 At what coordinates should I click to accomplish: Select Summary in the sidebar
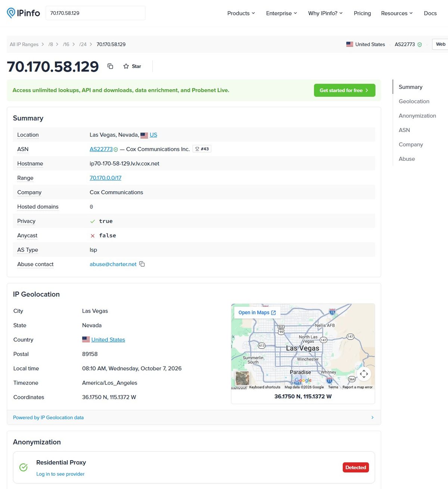[411, 87]
